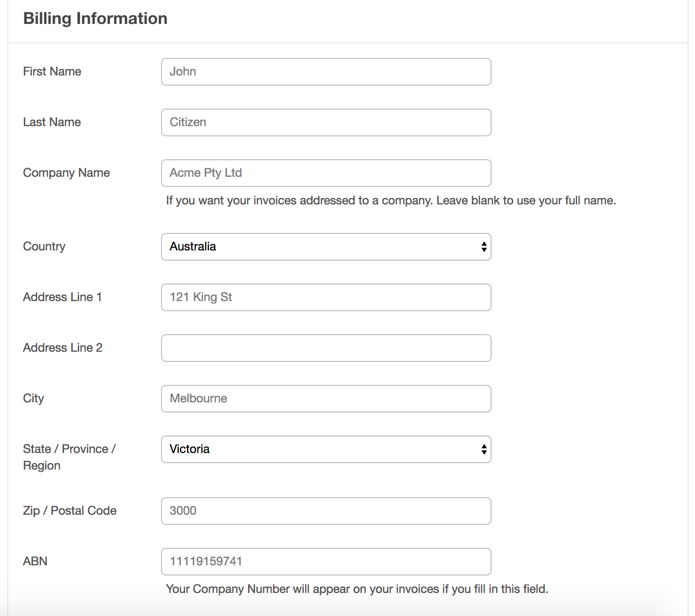This screenshot has height=616, width=695.
Task: Click the 'Country' label text
Action: click(x=44, y=246)
